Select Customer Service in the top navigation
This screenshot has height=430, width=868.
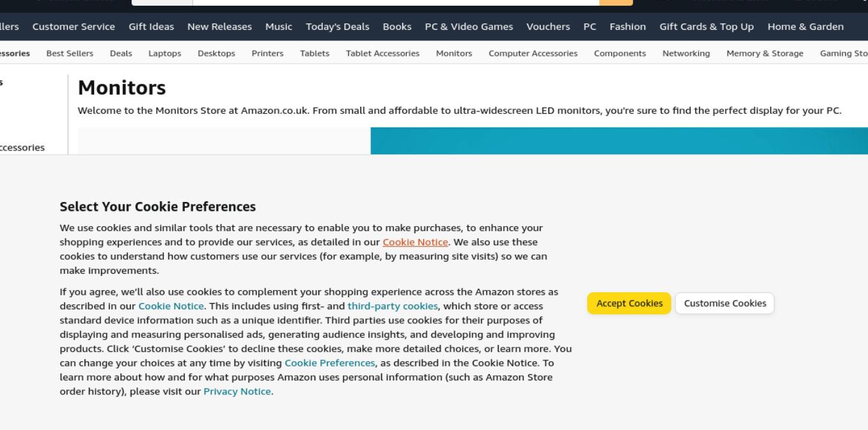74,27
